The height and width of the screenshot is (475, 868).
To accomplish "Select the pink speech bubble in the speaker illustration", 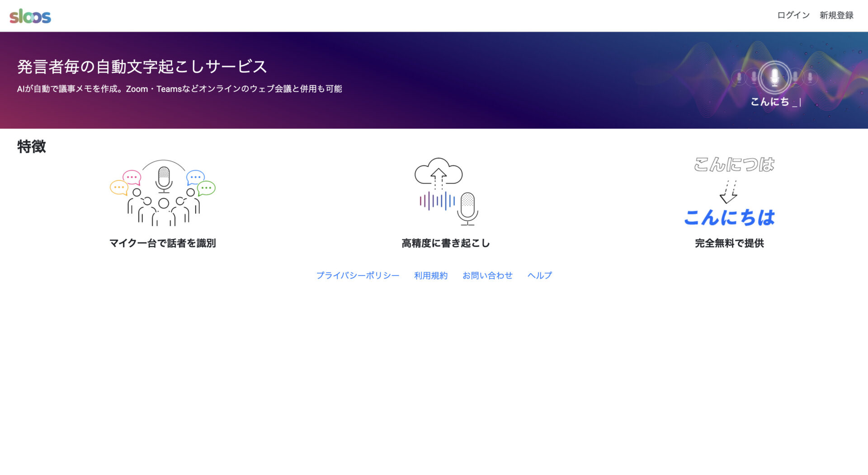I will [131, 176].
